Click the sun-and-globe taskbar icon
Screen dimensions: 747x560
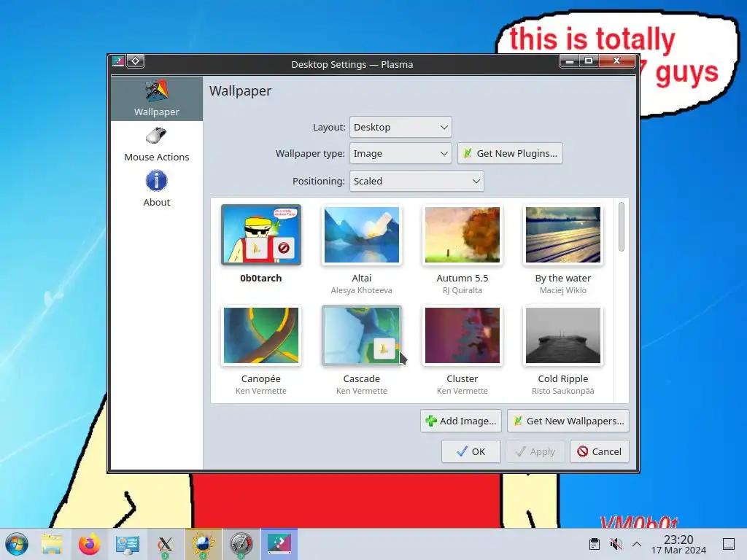pos(204,544)
